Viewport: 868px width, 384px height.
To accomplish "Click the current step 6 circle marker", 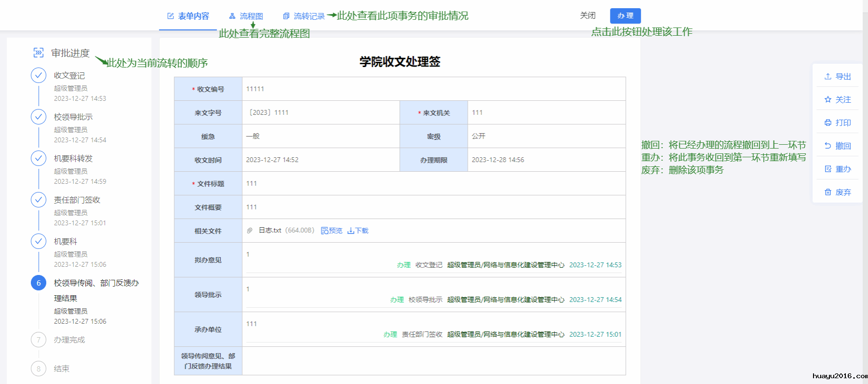I will pos(39,283).
